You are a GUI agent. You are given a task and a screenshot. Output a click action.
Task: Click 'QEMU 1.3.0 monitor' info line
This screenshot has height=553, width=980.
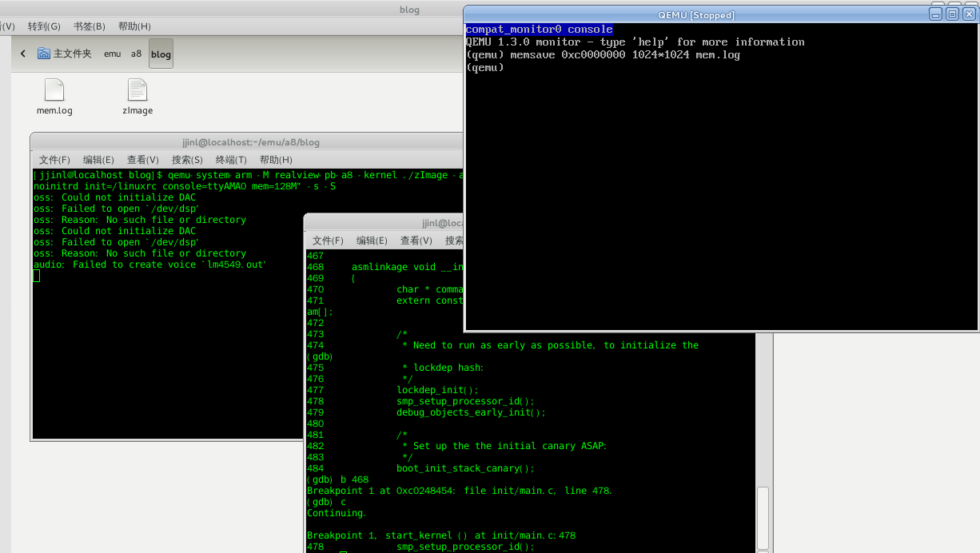pyautogui.click(x=635, y=42)
